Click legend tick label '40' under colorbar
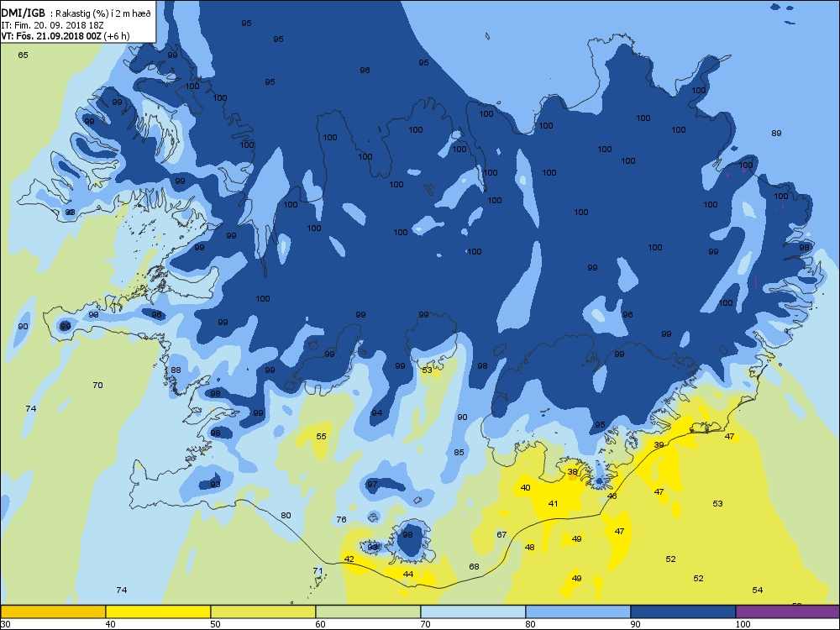The image size is (840, 630). click(x=110, y=624)
